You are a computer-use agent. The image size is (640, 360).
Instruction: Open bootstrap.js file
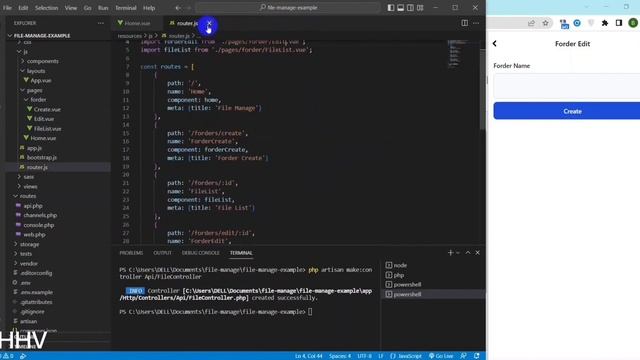click(x=42, y=158)
